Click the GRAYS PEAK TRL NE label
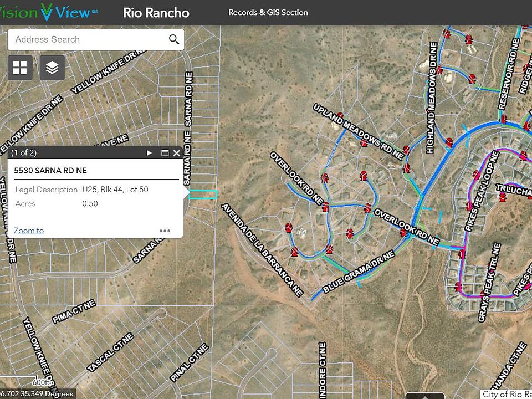Viewport: 532px width, 399px height. [489, 283]
